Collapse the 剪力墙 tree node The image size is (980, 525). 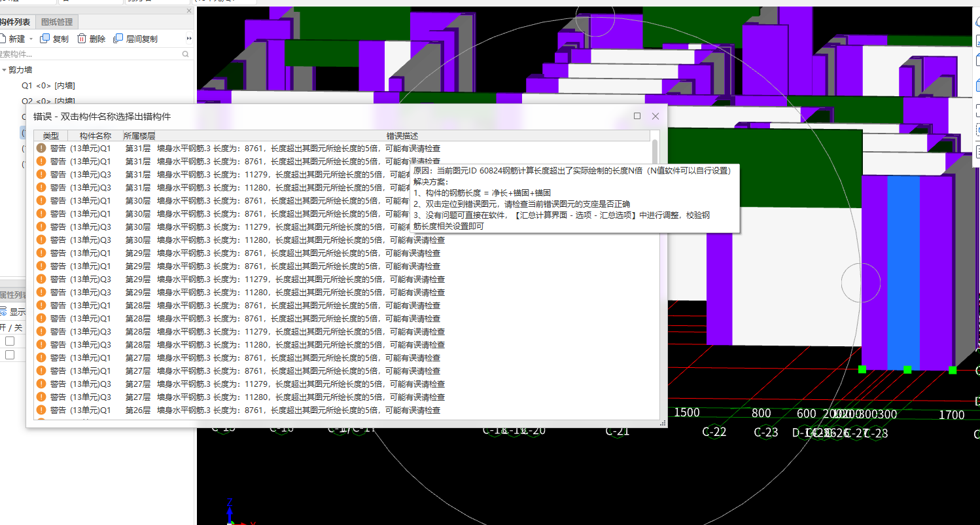(4, 69)
